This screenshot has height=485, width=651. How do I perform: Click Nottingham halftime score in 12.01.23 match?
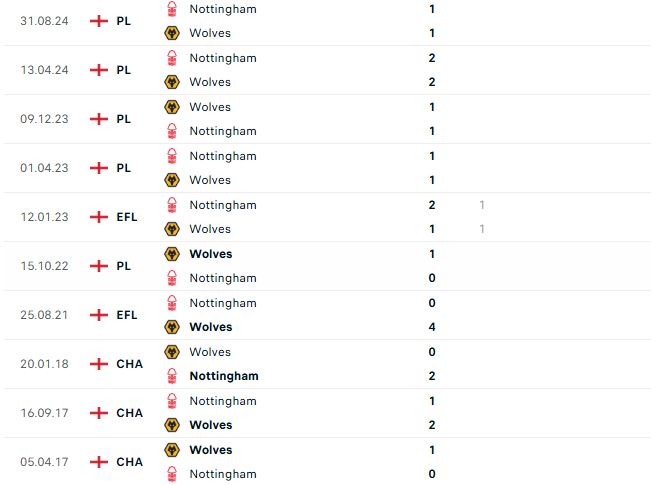tap(482, 205)
